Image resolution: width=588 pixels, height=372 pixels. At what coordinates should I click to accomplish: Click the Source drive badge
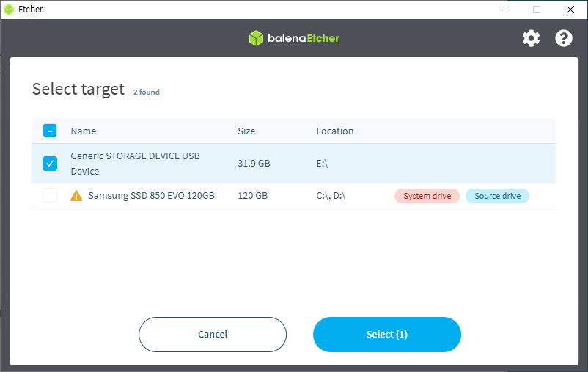pos(498,196)
